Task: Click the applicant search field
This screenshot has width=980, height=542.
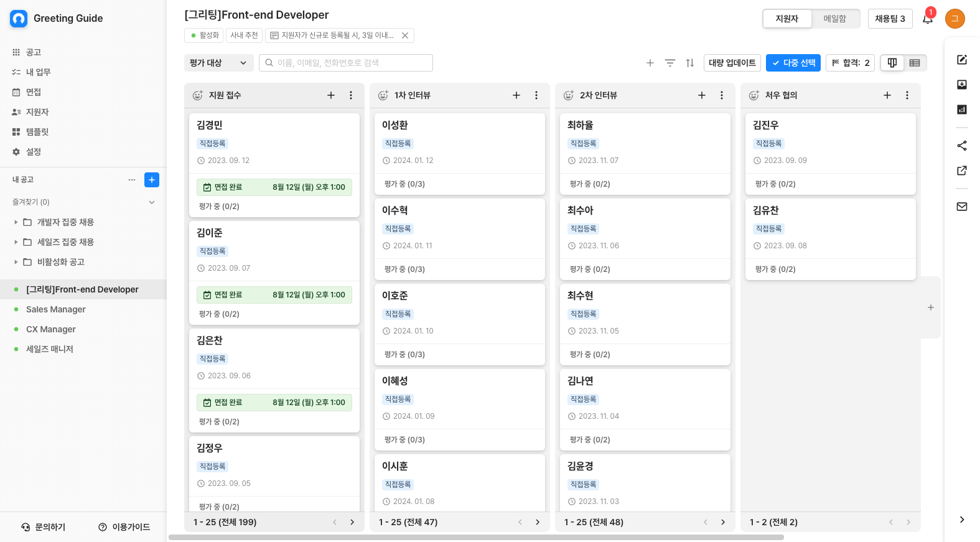Action: point(346,63)
